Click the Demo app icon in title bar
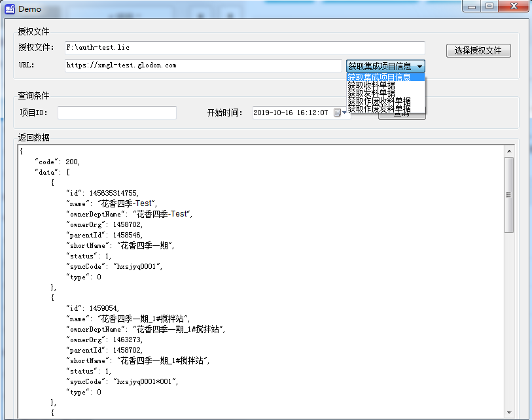The image size is (532, 420). tap(10, 9)
